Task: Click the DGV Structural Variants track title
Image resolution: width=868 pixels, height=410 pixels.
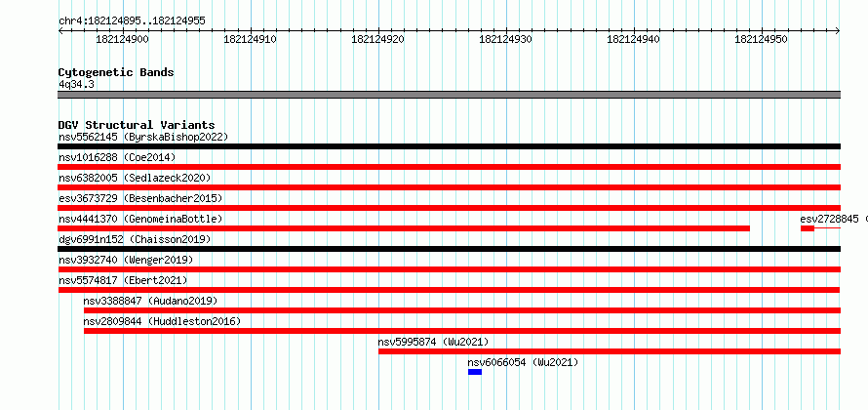Action: click(137, 125)
